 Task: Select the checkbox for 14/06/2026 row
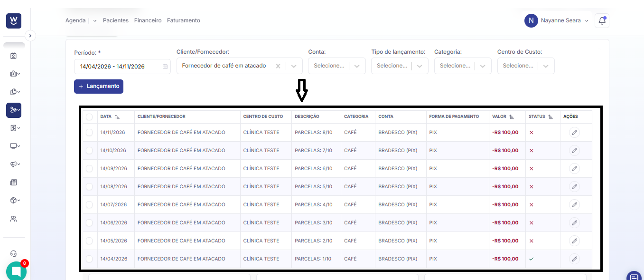pyautogui.click(x=89, y=223)
